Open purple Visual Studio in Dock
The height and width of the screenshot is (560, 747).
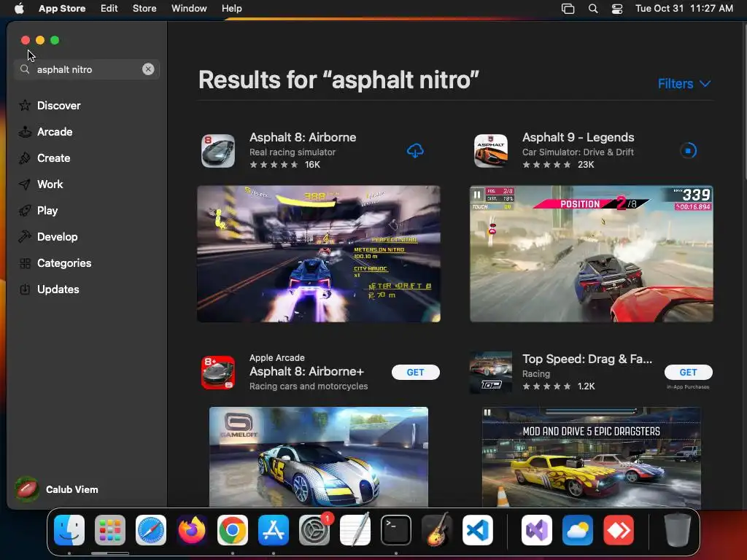(537, 530)
